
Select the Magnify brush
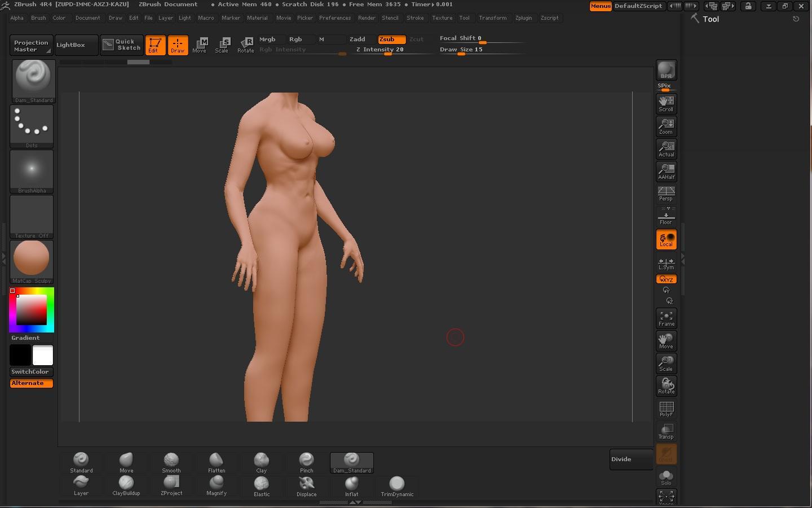[217, 485]
